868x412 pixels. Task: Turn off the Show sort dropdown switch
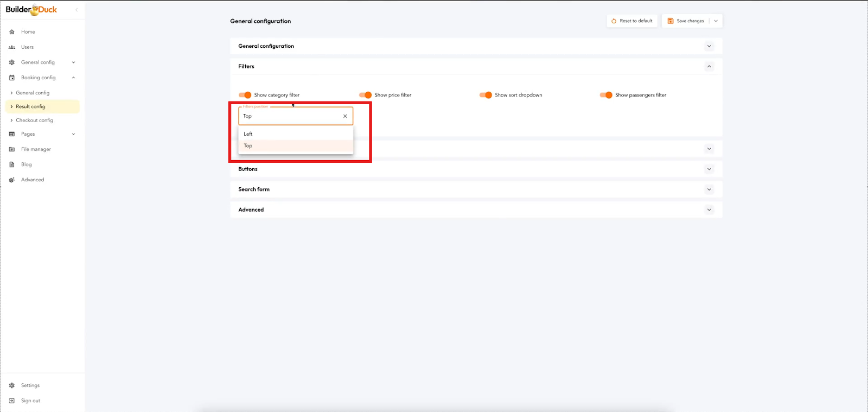pyautogui.click(x=486, y=95)
